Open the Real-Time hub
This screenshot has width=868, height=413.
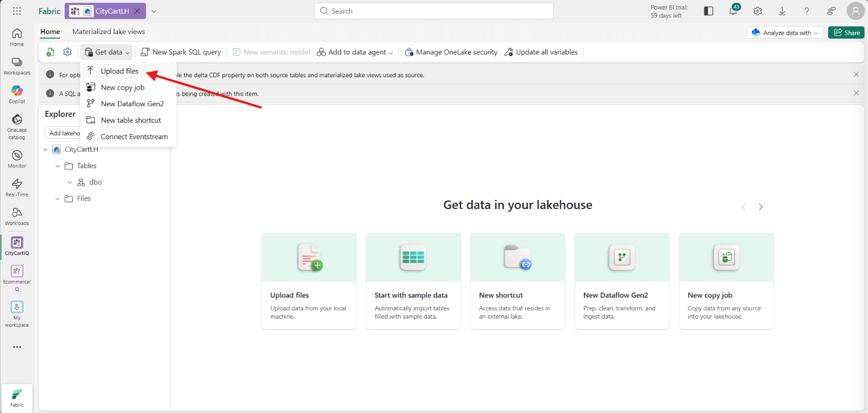pos(17,187)
